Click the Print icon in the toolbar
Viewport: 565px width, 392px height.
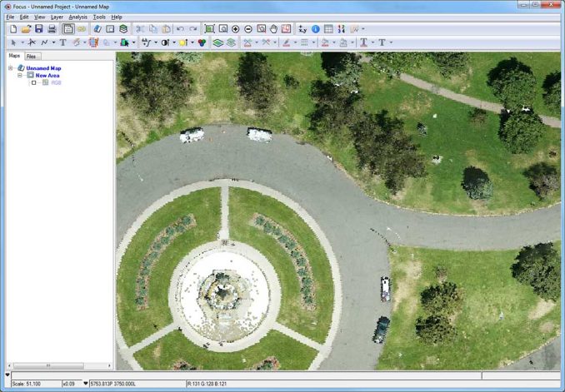coord(52,29)
